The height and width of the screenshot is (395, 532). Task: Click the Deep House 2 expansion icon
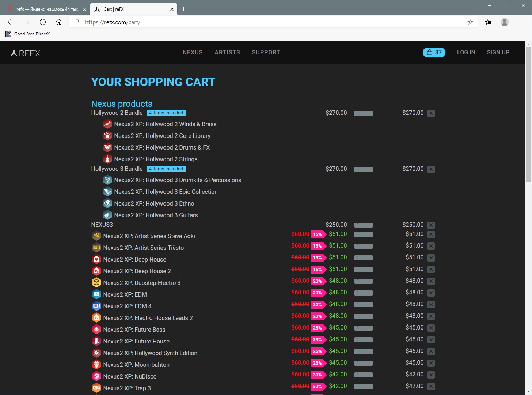click(x=96, y=271)
